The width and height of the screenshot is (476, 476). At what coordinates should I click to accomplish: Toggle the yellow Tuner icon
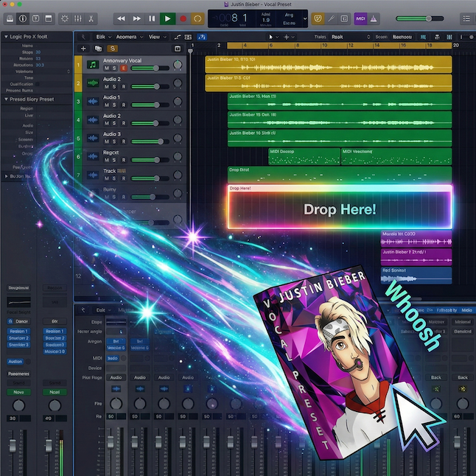[x=318, y=19]
